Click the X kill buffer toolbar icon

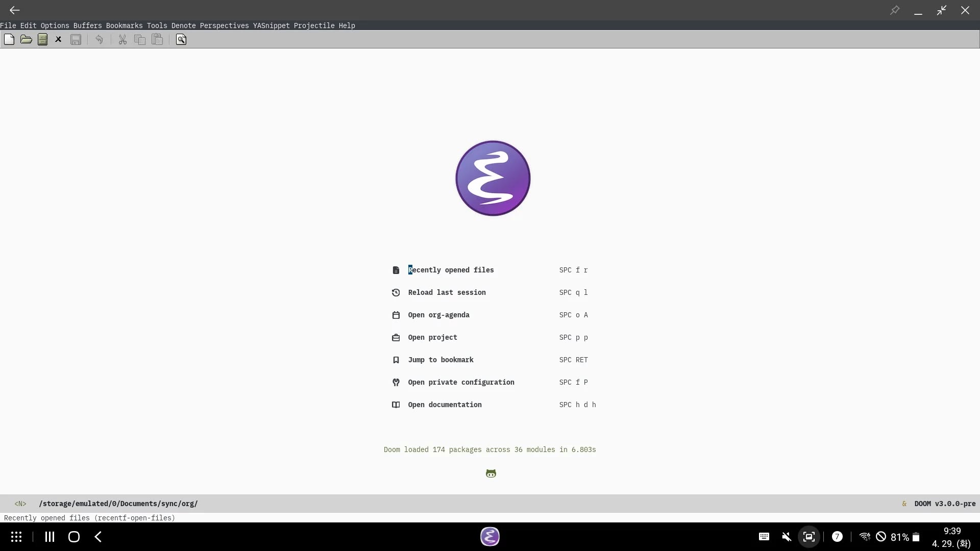coord(58,39)
